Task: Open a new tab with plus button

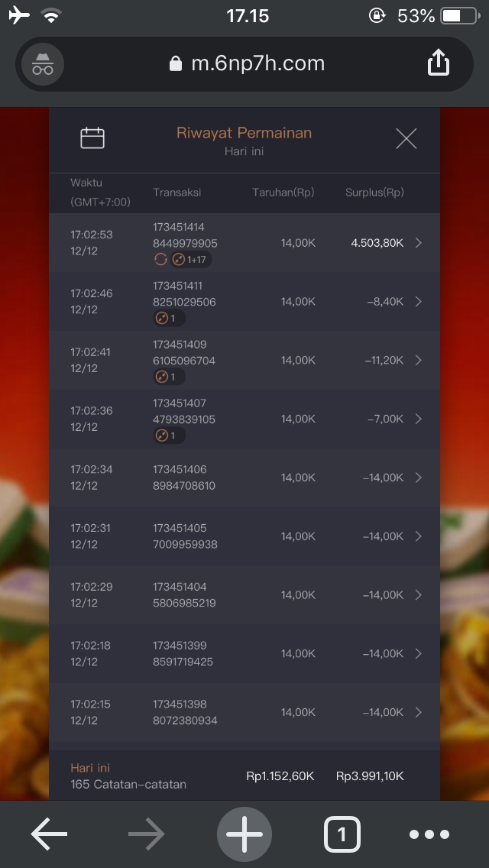Action: 244,835
